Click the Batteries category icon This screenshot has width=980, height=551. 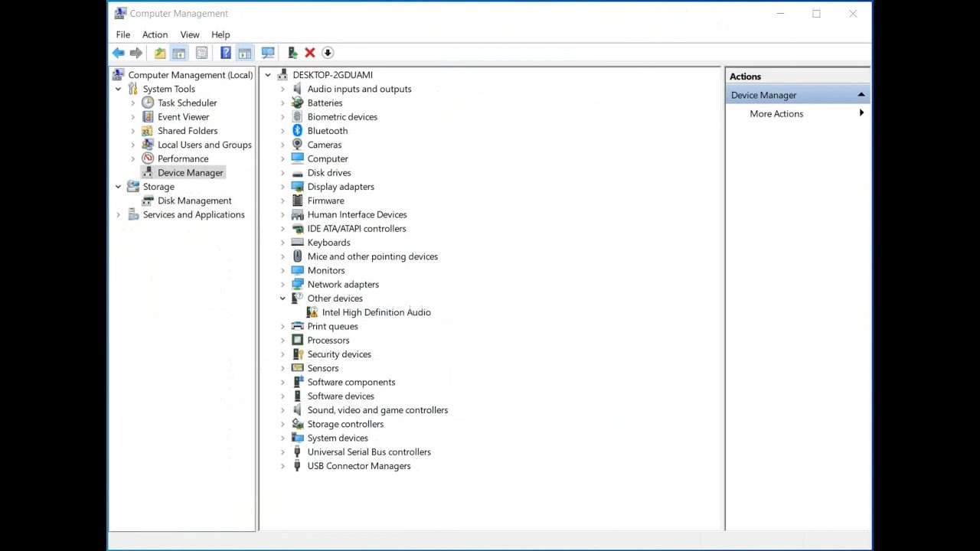pos(298,103)
